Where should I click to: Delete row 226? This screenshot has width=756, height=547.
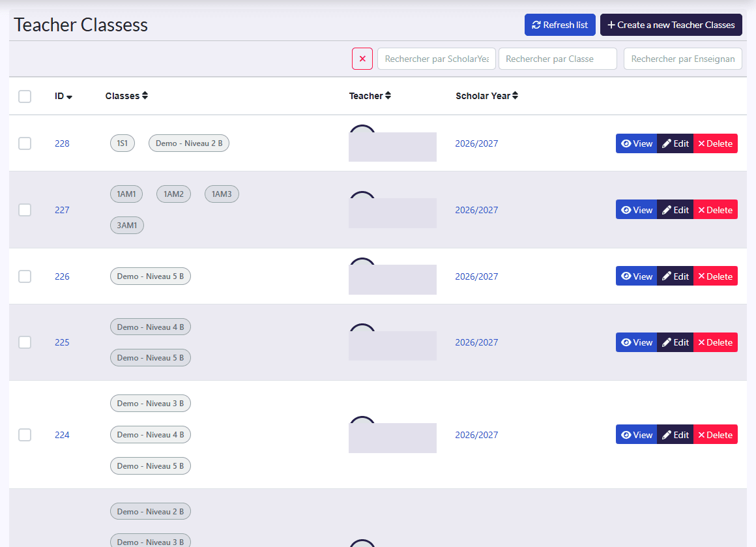pos(716,276)
